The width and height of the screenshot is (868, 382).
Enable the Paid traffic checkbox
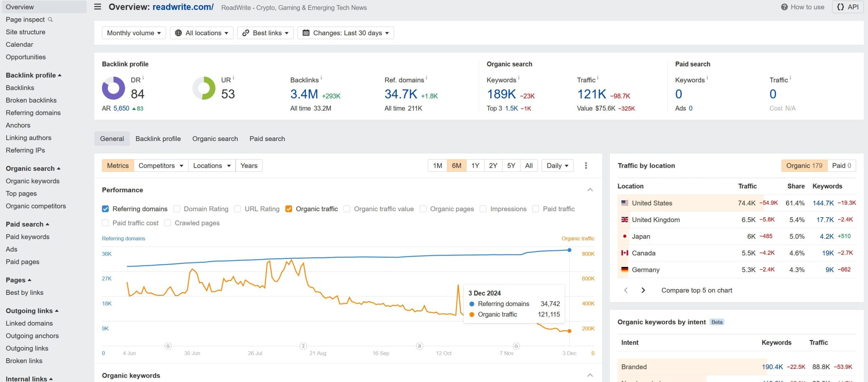[x=536, y=209]
